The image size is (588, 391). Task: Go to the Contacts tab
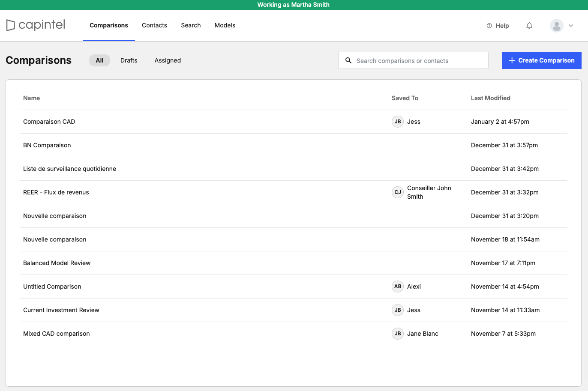(x=154, y=25)
